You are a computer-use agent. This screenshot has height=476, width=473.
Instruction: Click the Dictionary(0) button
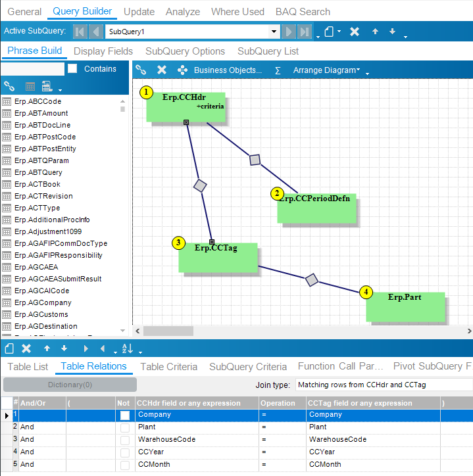tap(70, 385)
